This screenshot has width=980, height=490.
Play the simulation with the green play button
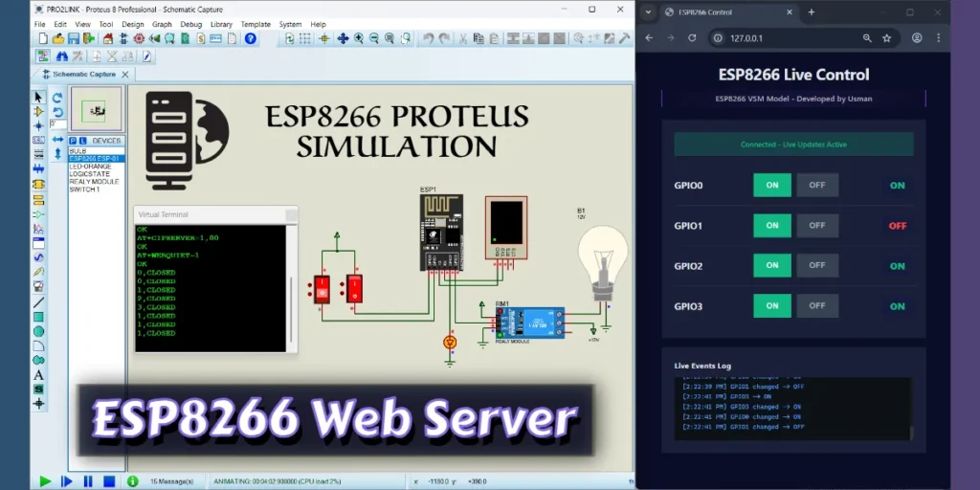tap(45, 481)
